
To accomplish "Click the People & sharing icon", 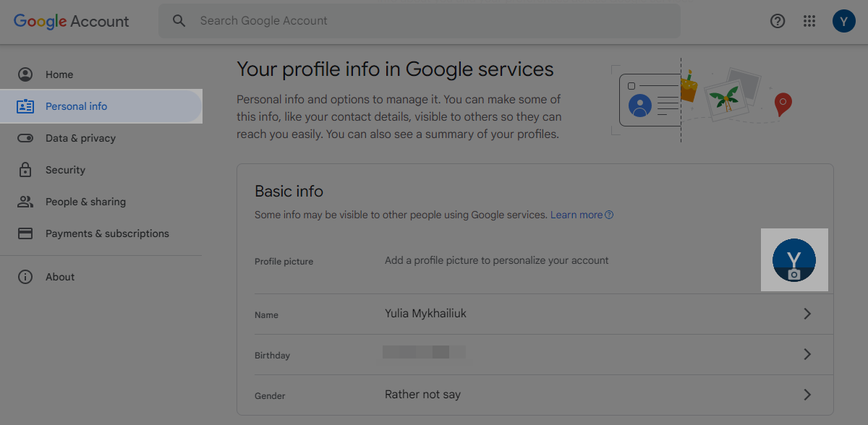I will pos(25,202).
